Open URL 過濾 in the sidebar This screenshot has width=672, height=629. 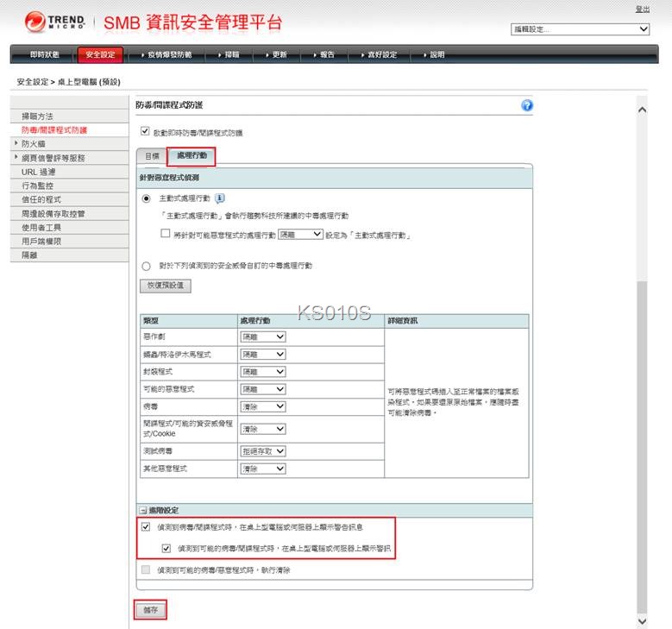coord(69,172)
